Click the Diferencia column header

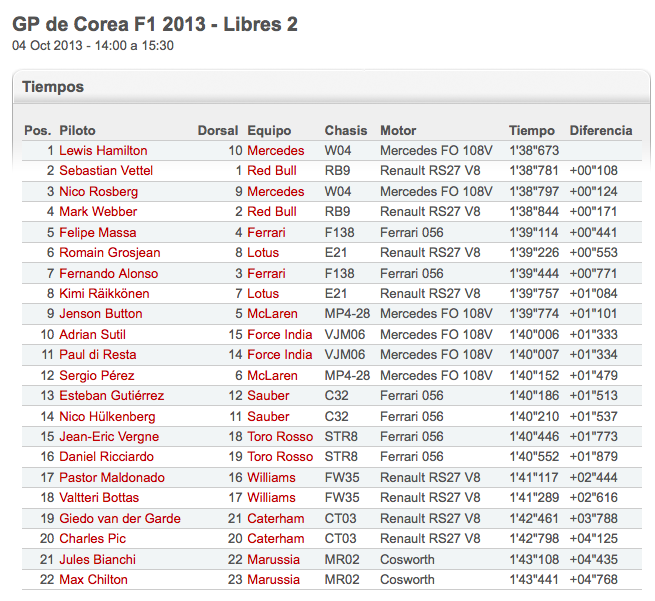[601, 130]
